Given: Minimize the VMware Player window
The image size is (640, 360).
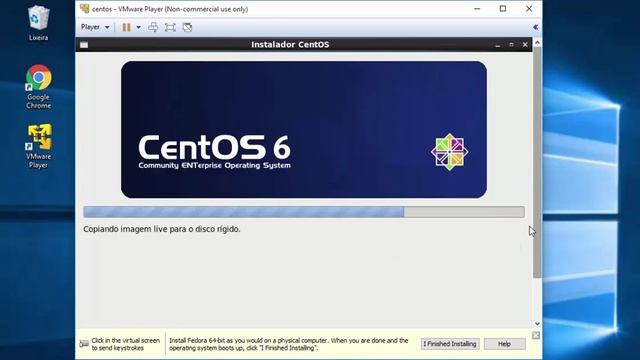Looking at the screenshot, I should tap(477, 9).
